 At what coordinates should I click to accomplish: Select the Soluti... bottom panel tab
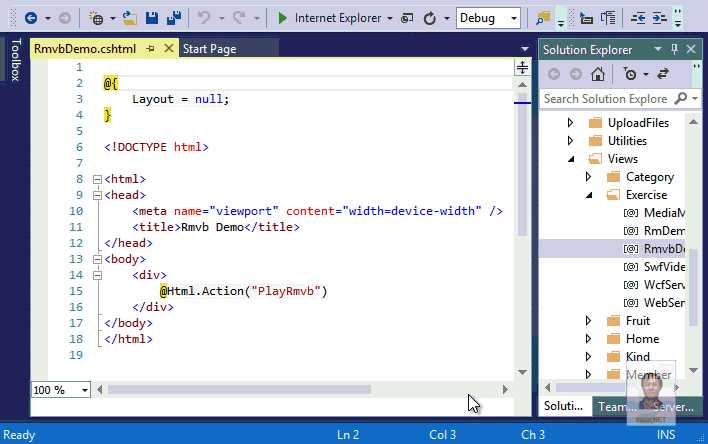click(563, 406)
